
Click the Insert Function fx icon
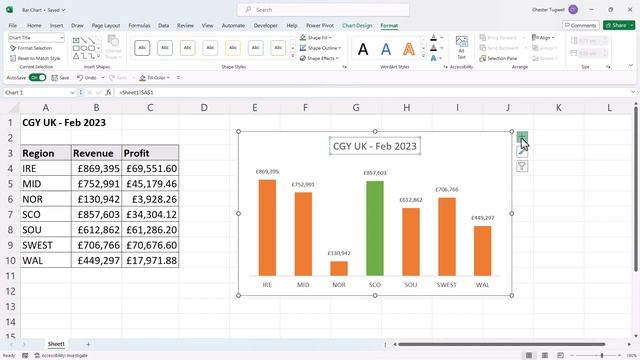click(x=108, y=93)
